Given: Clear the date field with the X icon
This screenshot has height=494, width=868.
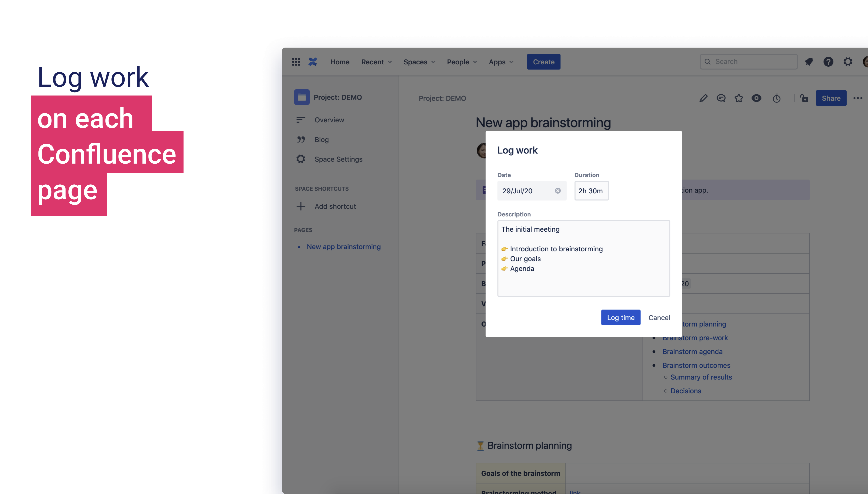Looking at the screenshot, I should [558, 190].
